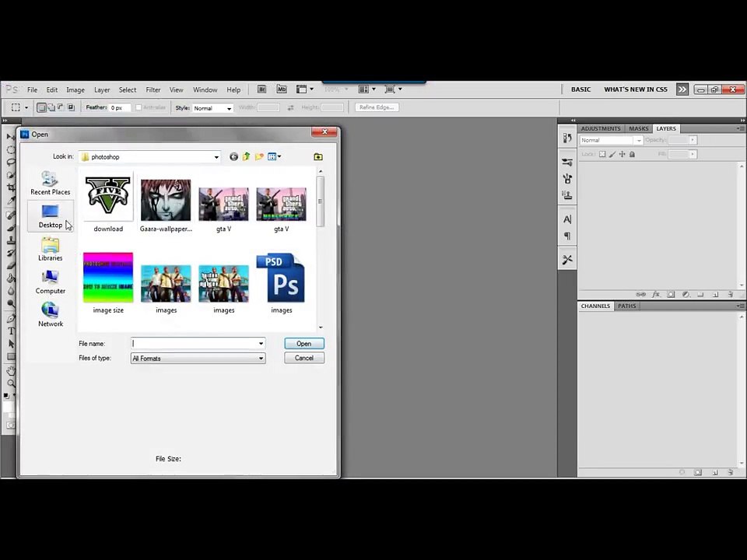Image resolution: width=747 pixels, height=560 pixels.
Task: Launch Mini Bridge with the Mb icon
Action: 282,89
